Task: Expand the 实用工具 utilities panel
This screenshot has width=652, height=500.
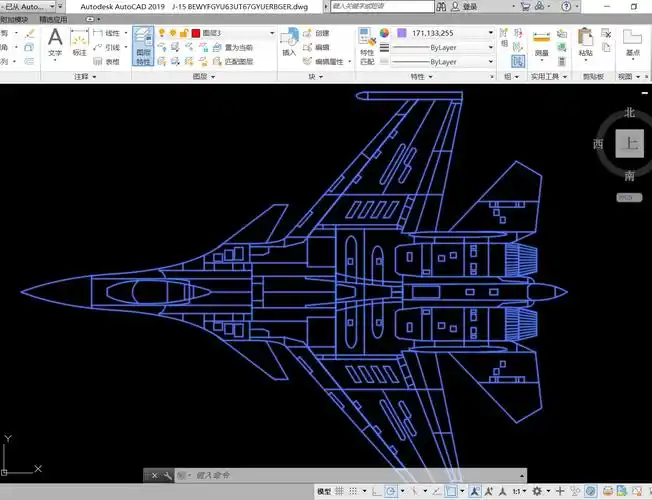Action: (x=549, y=77)
